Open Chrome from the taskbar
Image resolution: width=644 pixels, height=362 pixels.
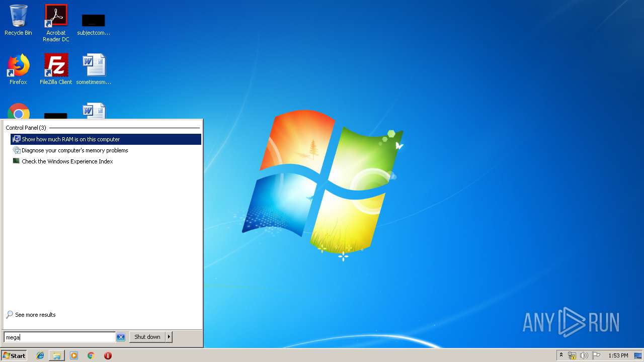pos(91,355)
